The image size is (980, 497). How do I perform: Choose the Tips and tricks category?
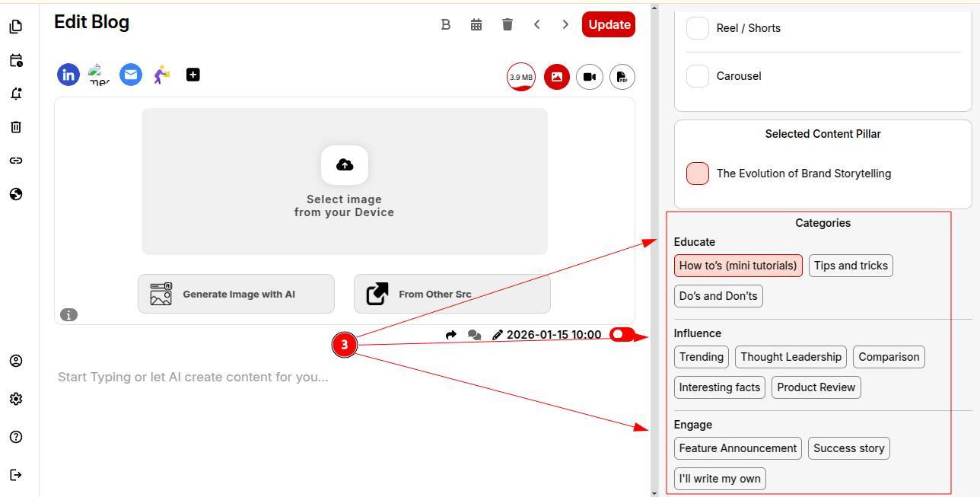[x=851, y=266]
